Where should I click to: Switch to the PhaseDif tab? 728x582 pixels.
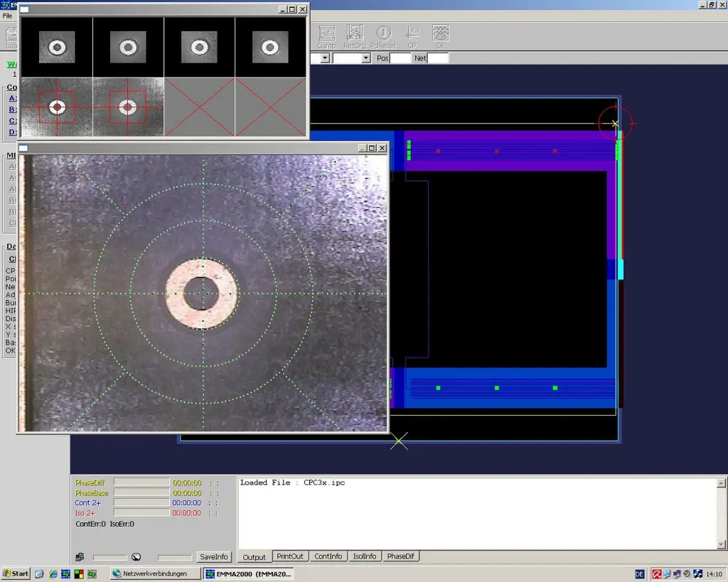click(401, 556)
